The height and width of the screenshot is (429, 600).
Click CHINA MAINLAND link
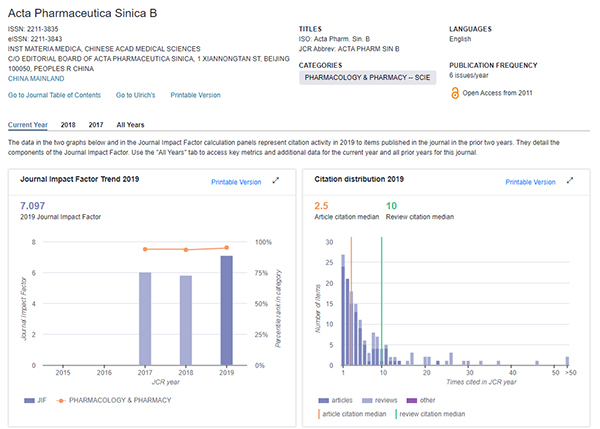[35, 77]
